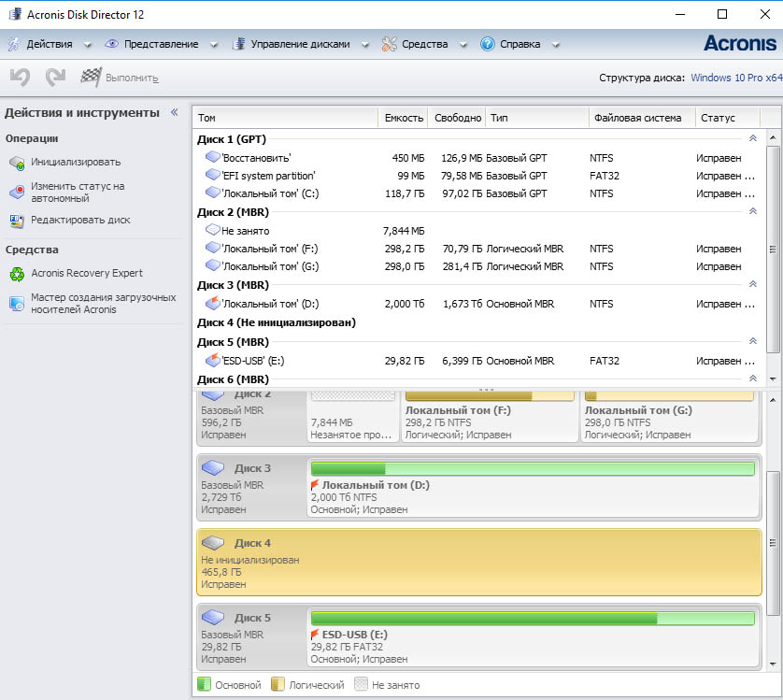Screen dimensions: 783x700
Task: Click the flagged volume icon of ESD-USB (E:)
Action: [213, 359]
